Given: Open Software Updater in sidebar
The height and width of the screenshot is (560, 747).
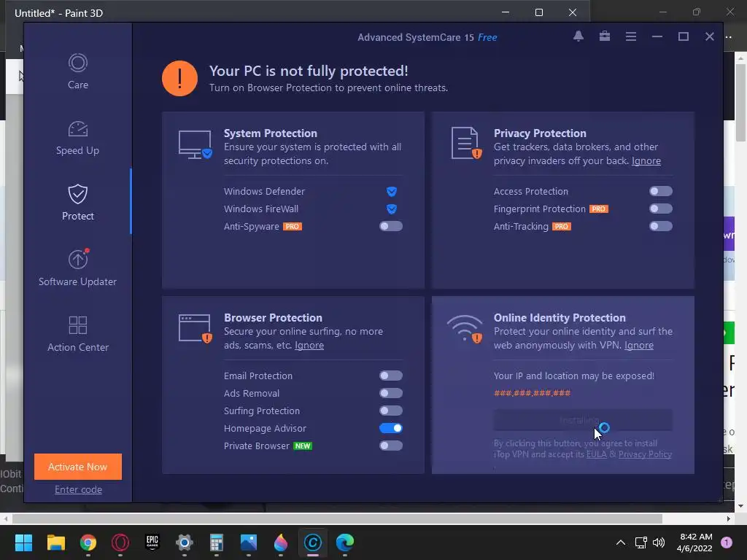Looking at the screenshot, I should (77, 268).
